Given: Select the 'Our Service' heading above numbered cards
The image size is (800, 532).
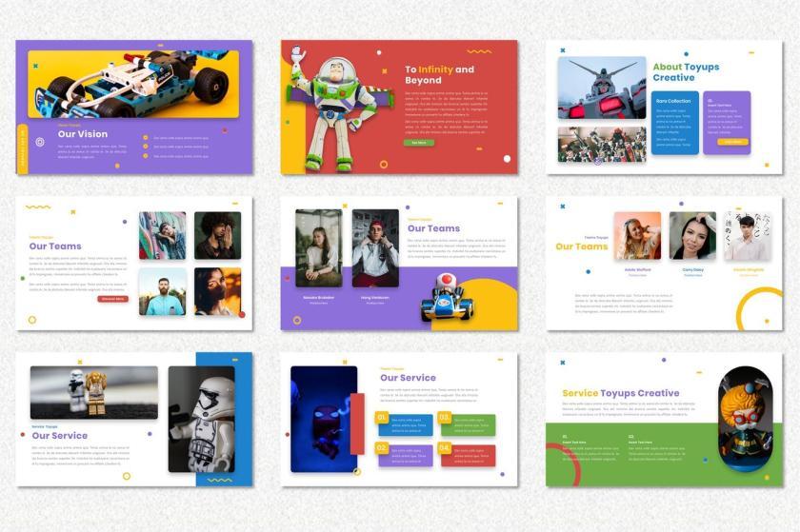Looking at the screenshot, I should pyautogui.click(x=409, y=378).
